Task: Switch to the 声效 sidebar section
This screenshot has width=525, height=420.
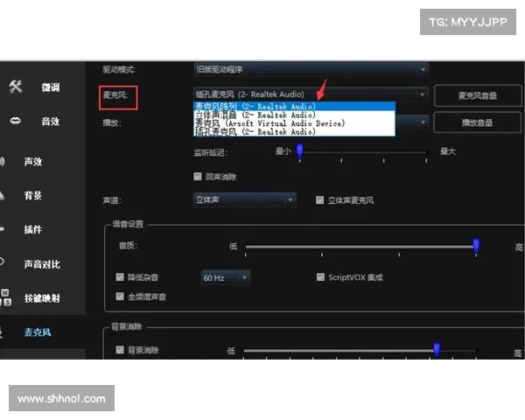Action: (33, 161)
